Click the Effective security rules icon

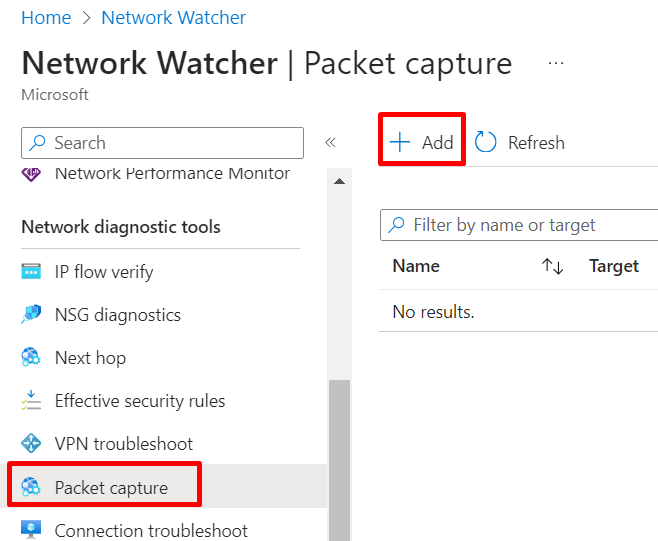click(31, 400)
